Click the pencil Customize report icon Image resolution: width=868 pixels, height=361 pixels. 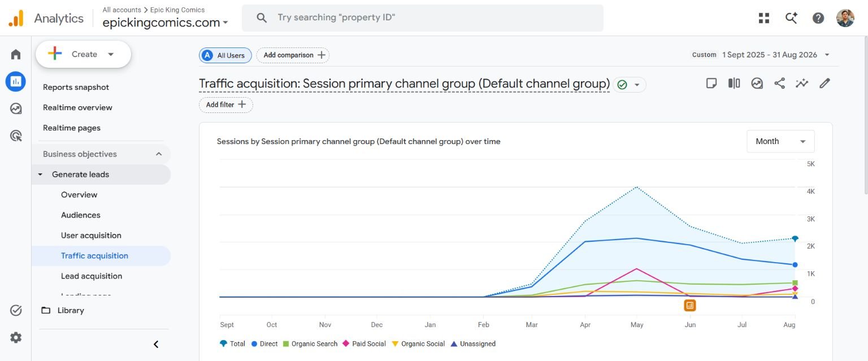pos(824,84)
